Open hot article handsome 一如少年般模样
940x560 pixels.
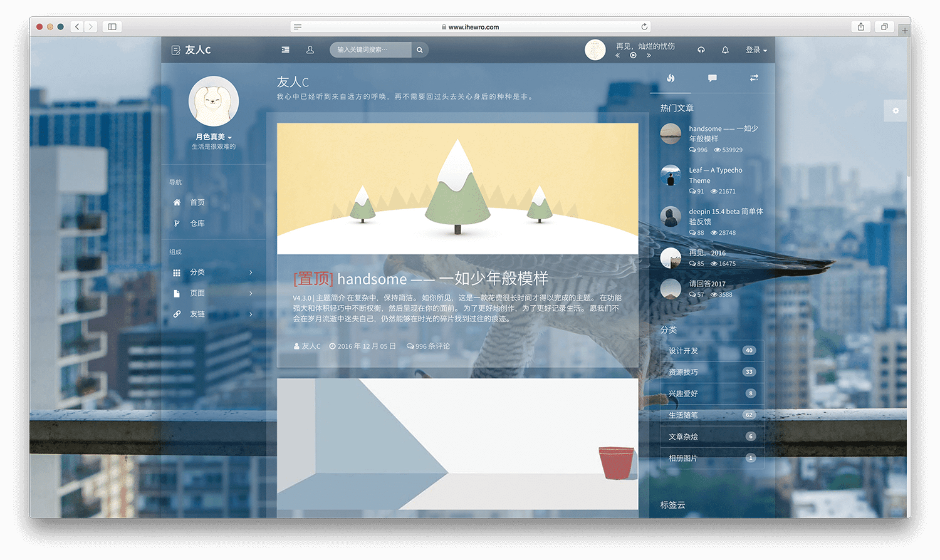click(x=723, y=133)
